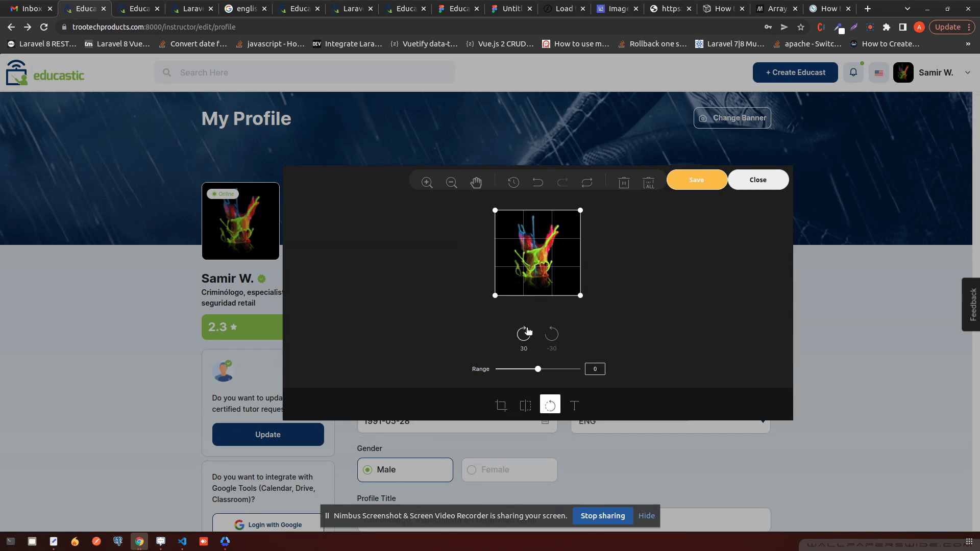Click the educastic logo
This screenshot has width=980, height=551.
45,72
